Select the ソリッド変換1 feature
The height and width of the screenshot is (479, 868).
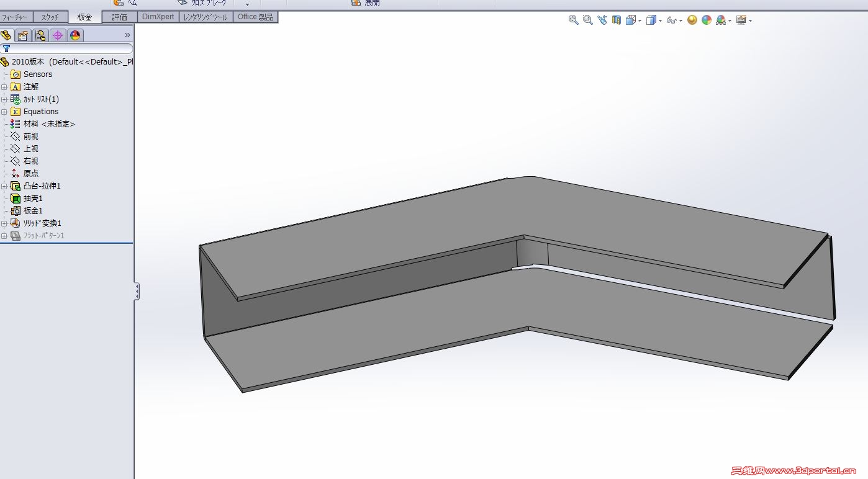[x=42, y=223]
